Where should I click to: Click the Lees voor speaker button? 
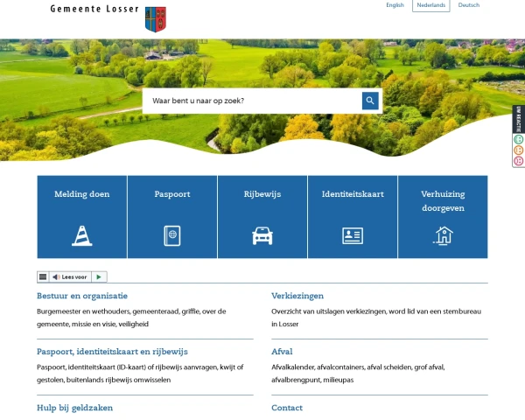click(70, 277)
